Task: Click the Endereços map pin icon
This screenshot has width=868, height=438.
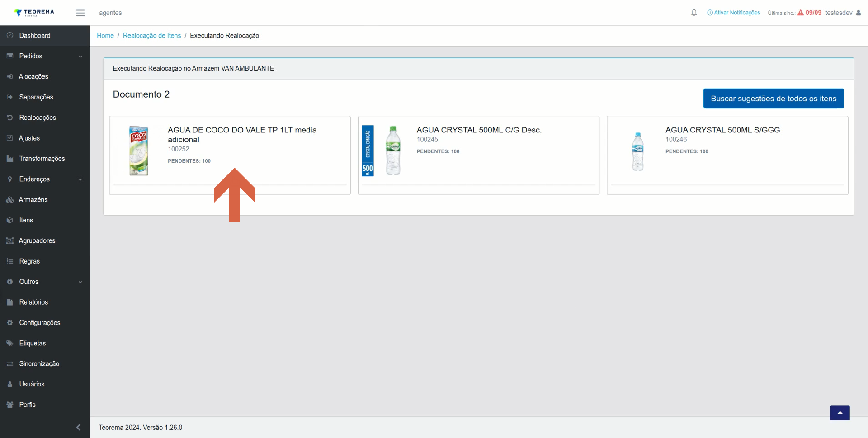Action: click(x=10, y=179)
